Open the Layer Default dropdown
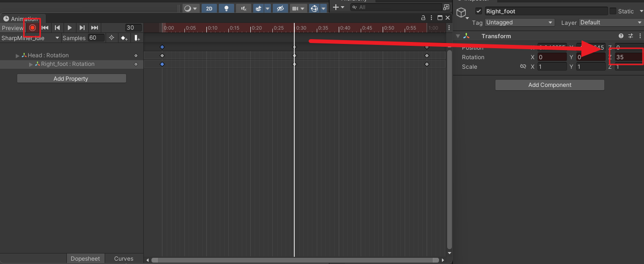 tap(611, 22)
